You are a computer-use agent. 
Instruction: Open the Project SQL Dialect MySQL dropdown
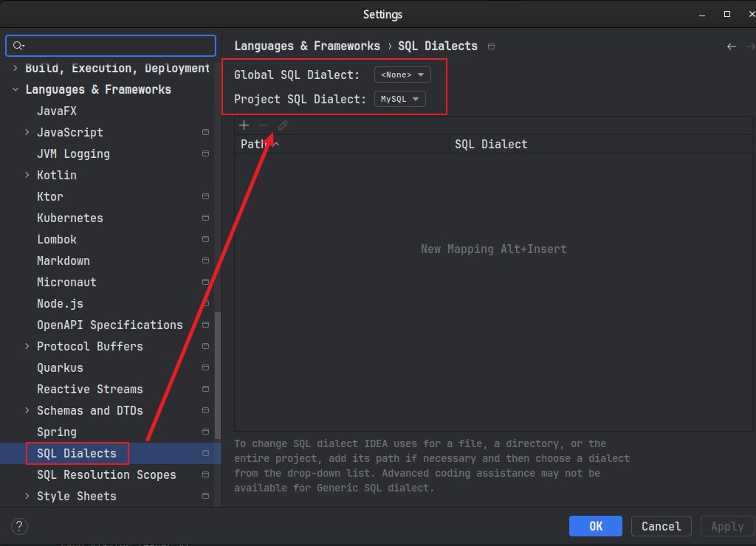pyautogui.click(x=399, y=99)
